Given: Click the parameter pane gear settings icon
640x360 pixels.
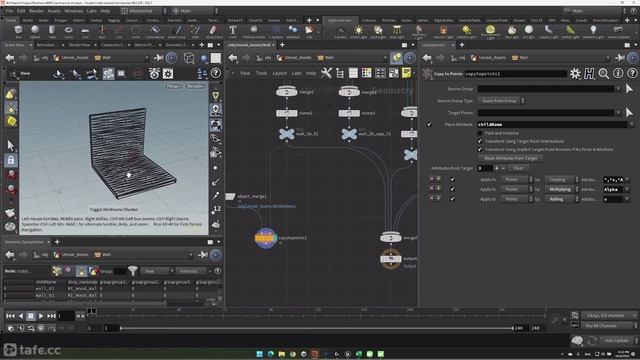Looking at the screenshot, I should pos(575,73).
